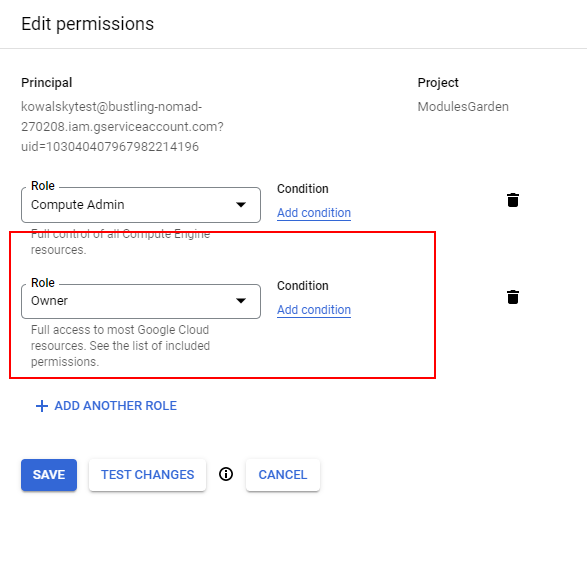587x579 pixels.
Task: Cancel editing permissions
Action: [283, 475]
